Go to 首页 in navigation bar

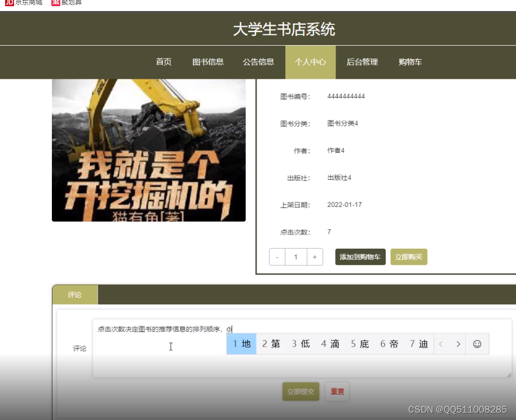(x=164, y=62)
